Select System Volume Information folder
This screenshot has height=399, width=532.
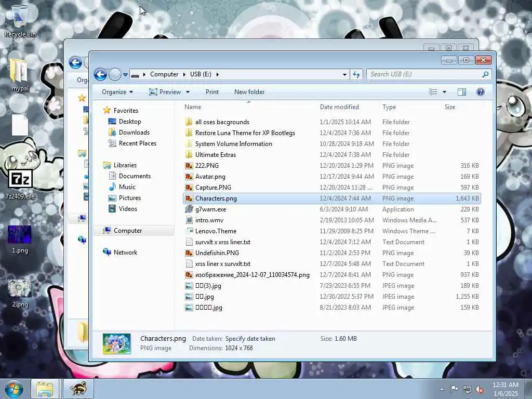233,144
